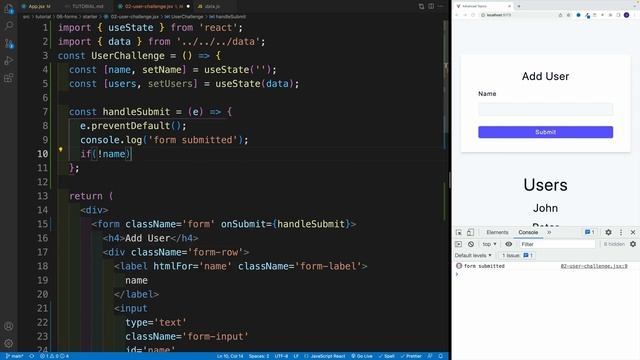Toggle the device toolbar in DevTools
This screenshot has width=640, height=360.
pos(470,232)
